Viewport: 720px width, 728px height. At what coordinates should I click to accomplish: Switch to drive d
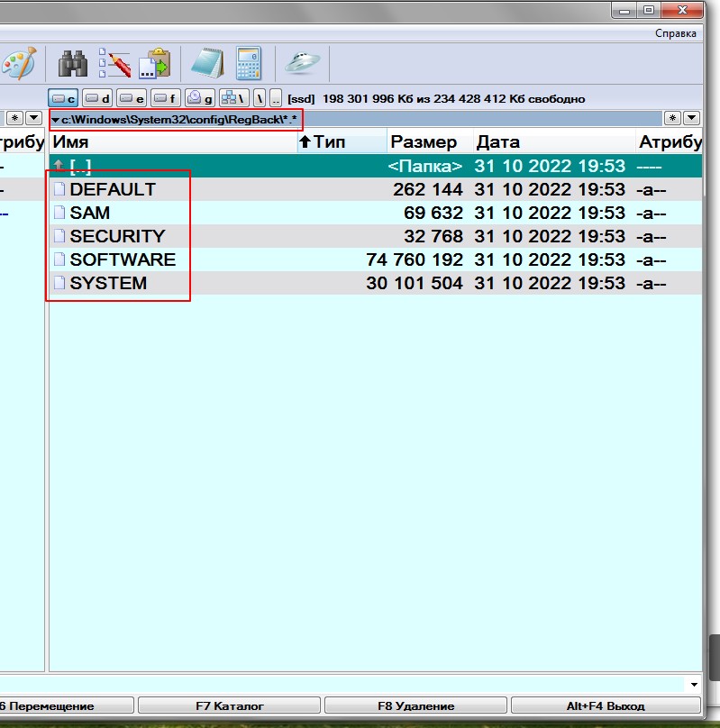[x=97, y=98]
